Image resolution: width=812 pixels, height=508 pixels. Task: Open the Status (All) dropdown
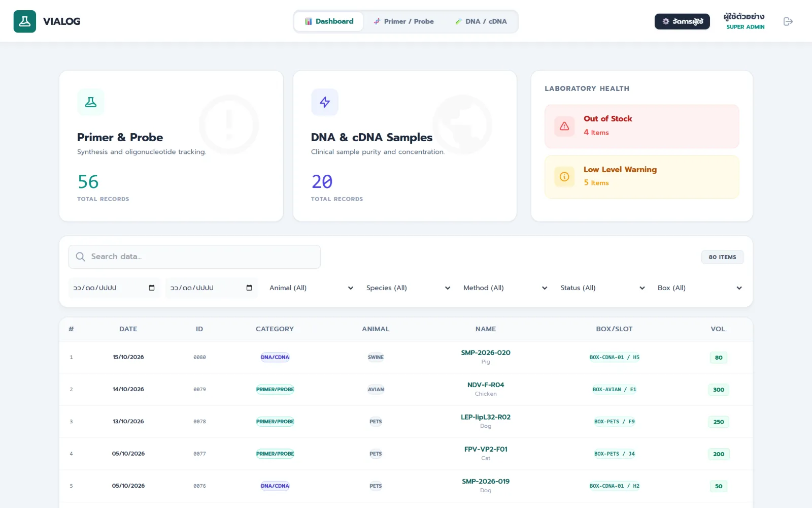(602, 288)
